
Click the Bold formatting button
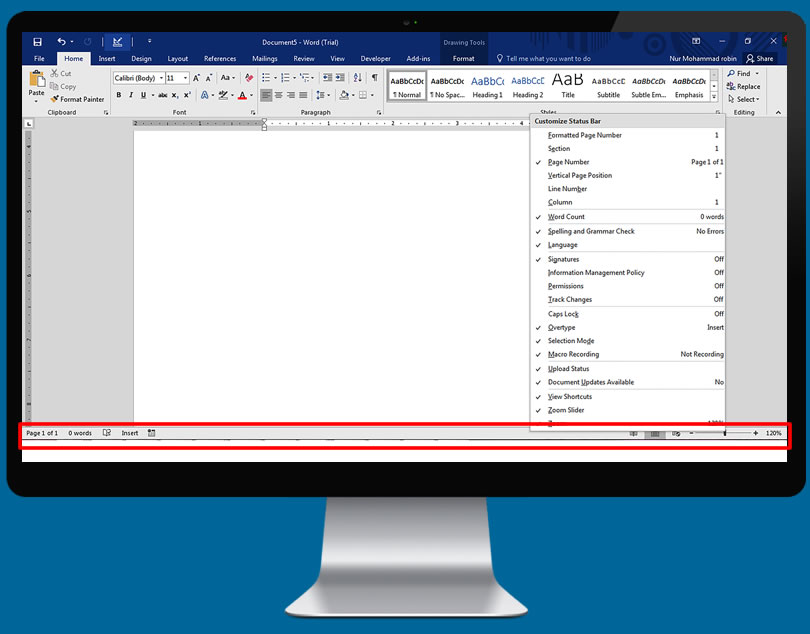[x=118, y=96]
